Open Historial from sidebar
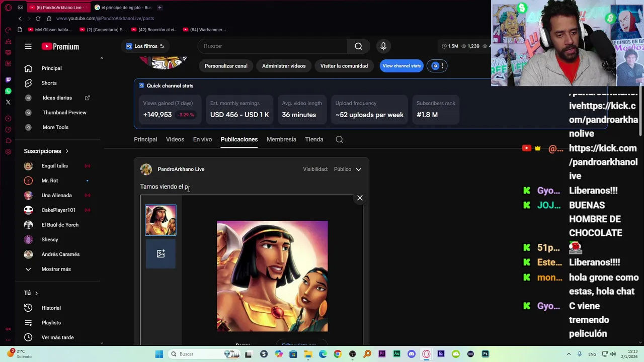 [x=51, y=308]
